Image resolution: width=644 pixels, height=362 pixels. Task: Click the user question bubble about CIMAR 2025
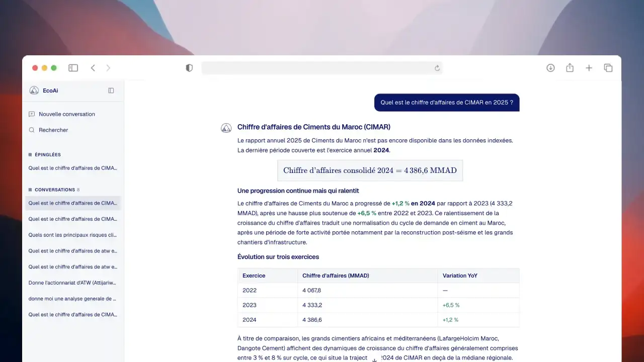coord(447,103)
